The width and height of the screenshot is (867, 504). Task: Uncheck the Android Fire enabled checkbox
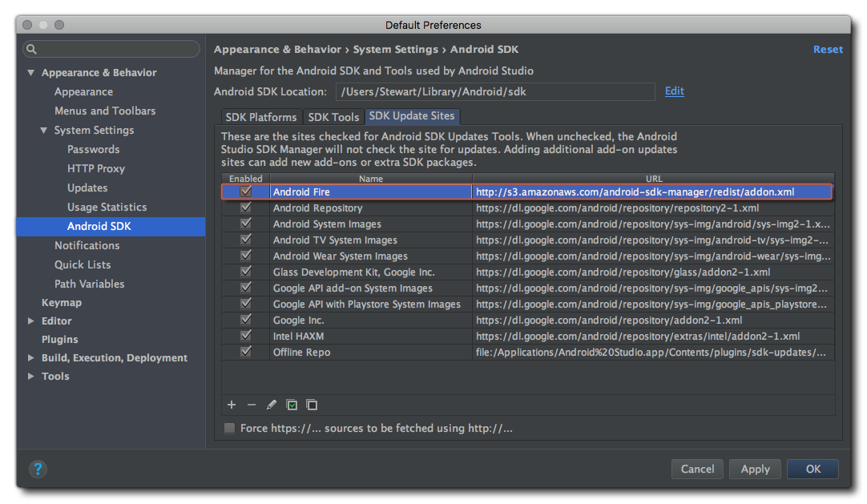tap(246, 192)
